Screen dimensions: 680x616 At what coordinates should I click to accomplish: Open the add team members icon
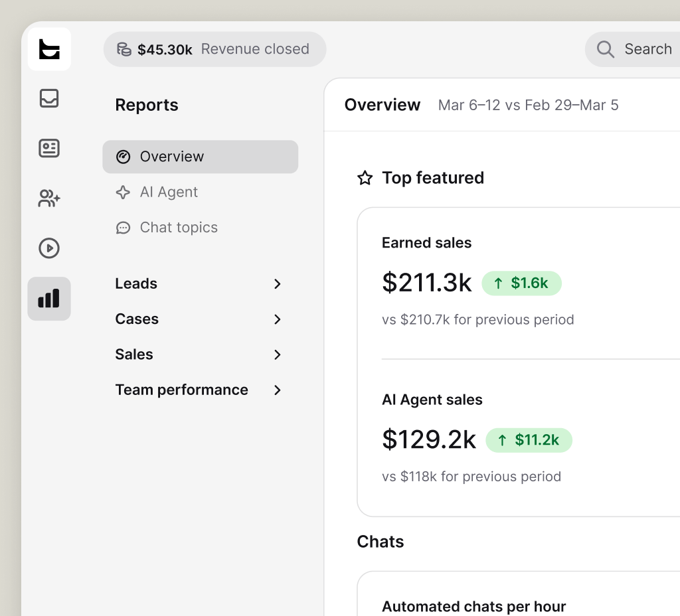pyautogui.click(x=49, y=198)
